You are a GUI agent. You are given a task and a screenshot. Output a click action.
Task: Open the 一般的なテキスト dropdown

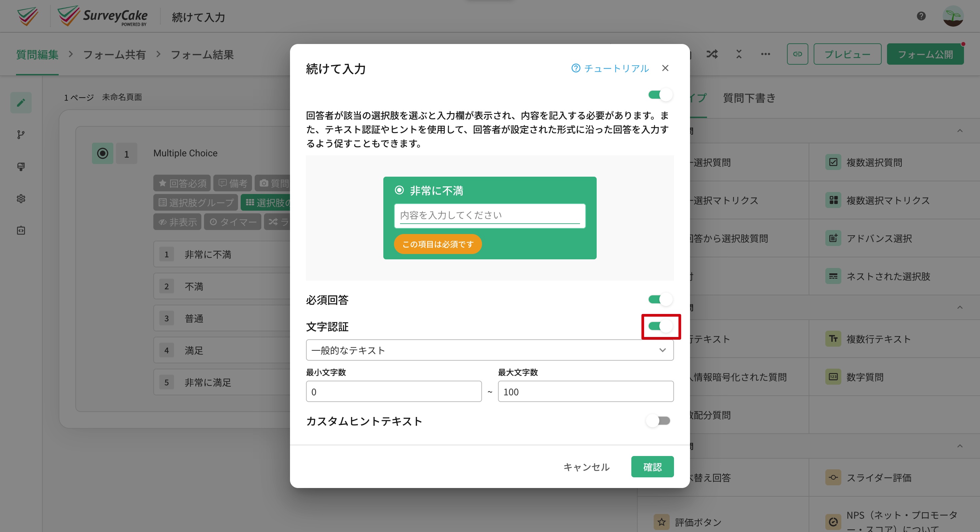(x=490, y=350)
